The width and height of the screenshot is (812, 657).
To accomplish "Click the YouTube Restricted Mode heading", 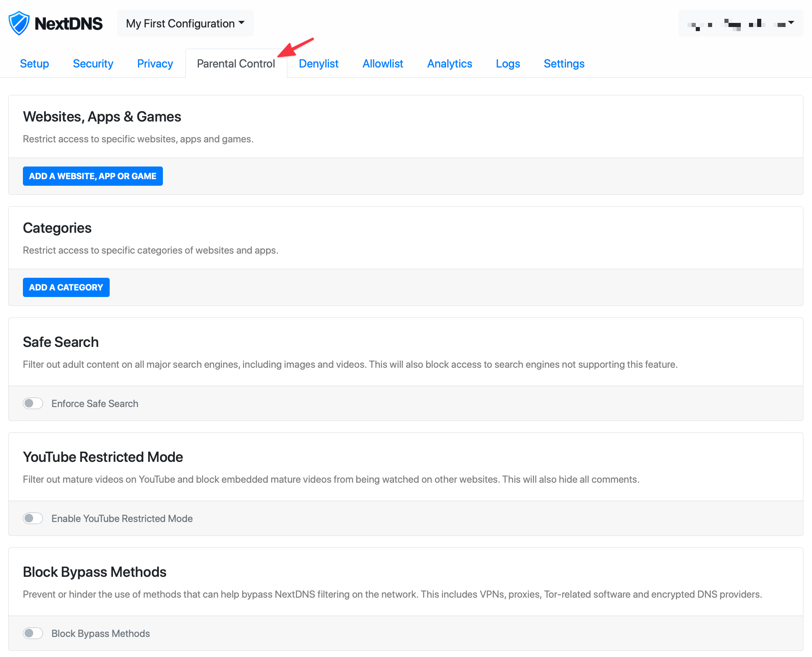I will (103, 457).
